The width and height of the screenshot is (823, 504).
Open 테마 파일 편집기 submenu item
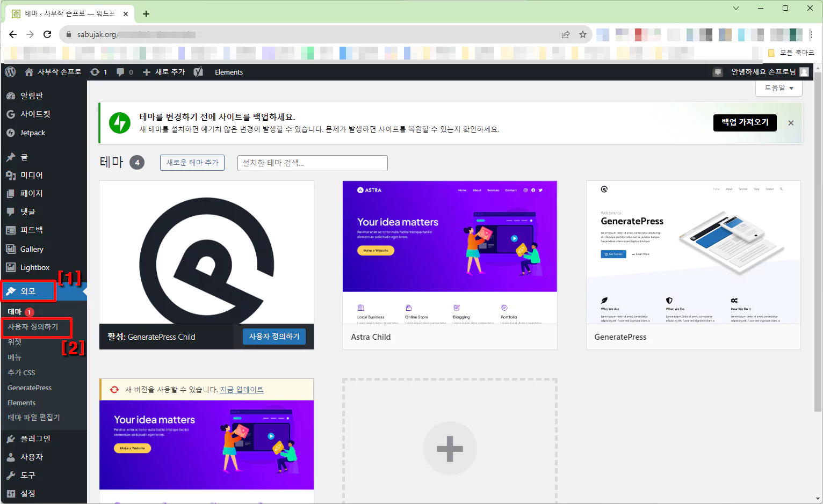tap(34, 418)
